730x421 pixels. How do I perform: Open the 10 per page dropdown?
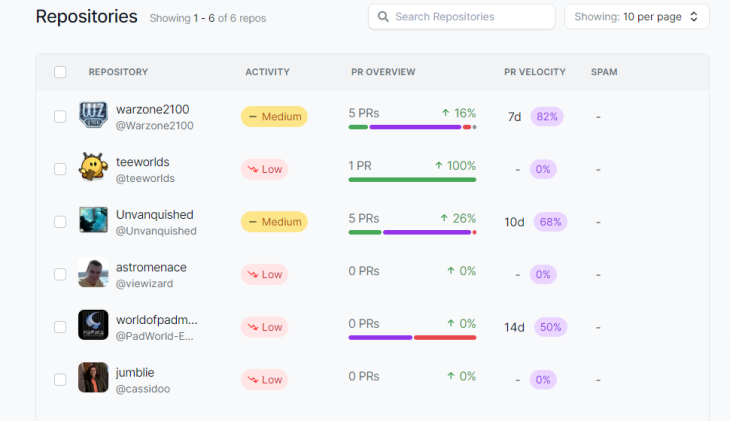click(x=636, y=17)
